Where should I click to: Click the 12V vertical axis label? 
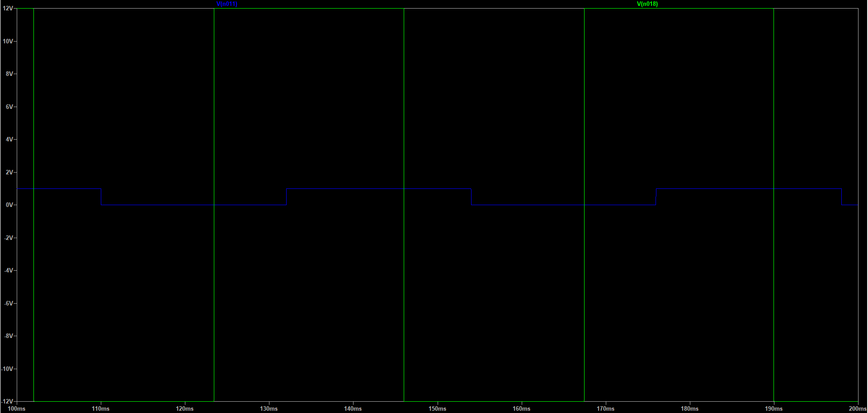8,9
